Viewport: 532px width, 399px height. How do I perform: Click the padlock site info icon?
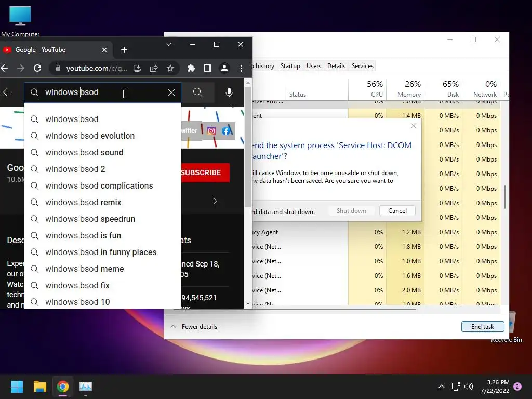click(x=58, y=68)
